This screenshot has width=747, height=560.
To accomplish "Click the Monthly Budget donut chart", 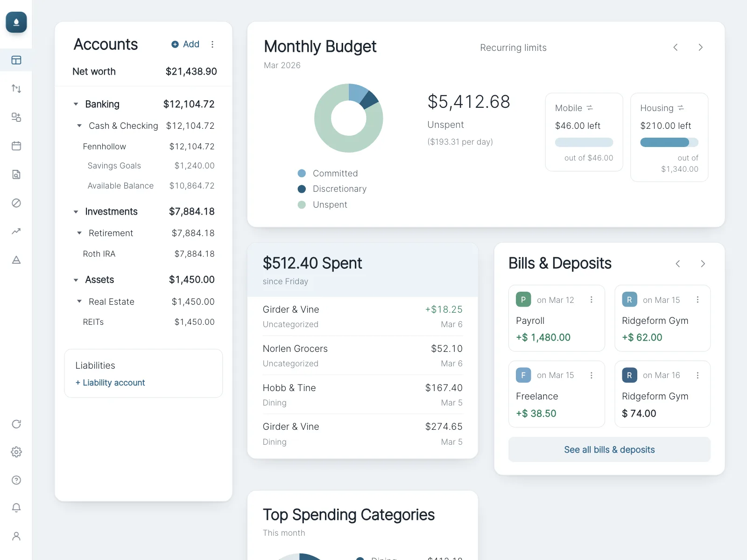I will 349,118.
